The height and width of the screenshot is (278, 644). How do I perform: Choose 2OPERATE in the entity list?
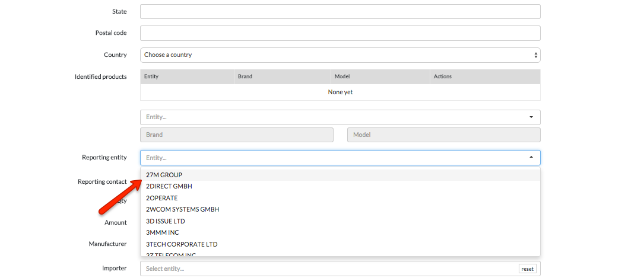click(161, 198)
